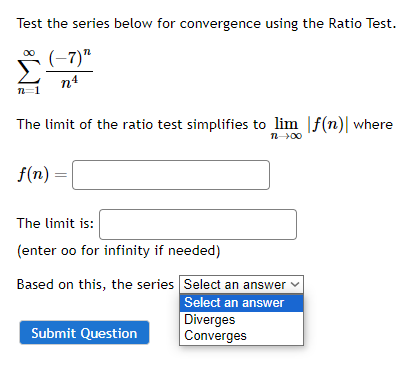Image resolution: width=418 pixels, height=368 pixels.
Task: Click the 'n=1' lower bound of summation
Action: point(29,90)
